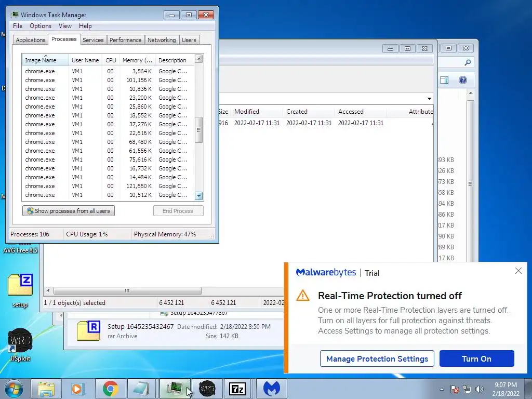Select chrome.exe process using 101,156 K

click(x=108, y=80)
